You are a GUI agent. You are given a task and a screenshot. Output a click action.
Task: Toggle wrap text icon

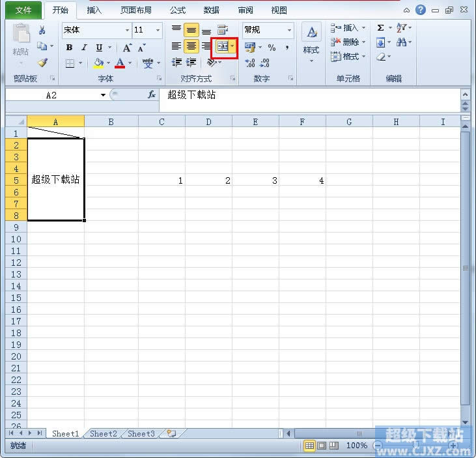223,30
